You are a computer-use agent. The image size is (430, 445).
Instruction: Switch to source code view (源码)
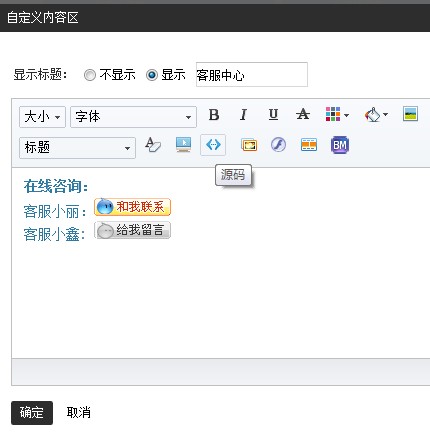coord(213,145)
